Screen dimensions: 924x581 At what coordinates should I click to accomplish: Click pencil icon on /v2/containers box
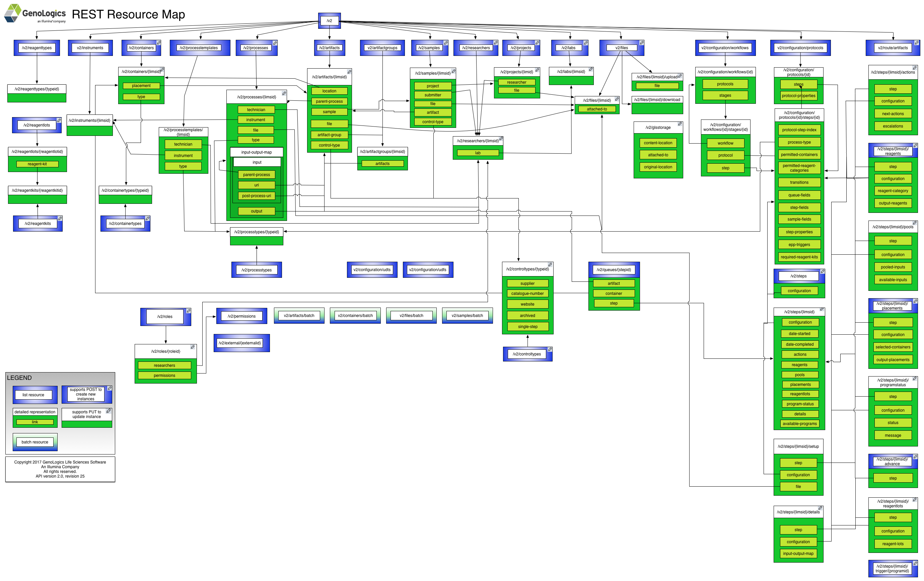tap(158, 43)
